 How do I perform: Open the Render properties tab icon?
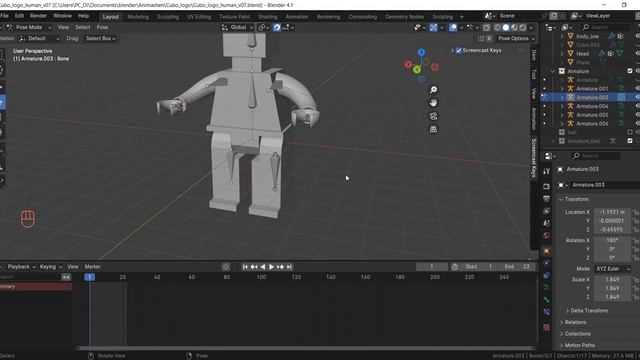(547, 187)
